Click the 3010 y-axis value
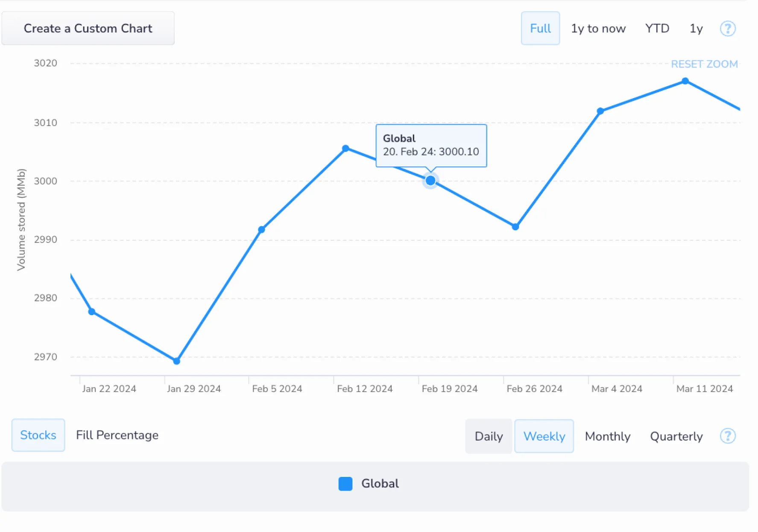Screen dimensions: 758x532 tap(46, 123)
